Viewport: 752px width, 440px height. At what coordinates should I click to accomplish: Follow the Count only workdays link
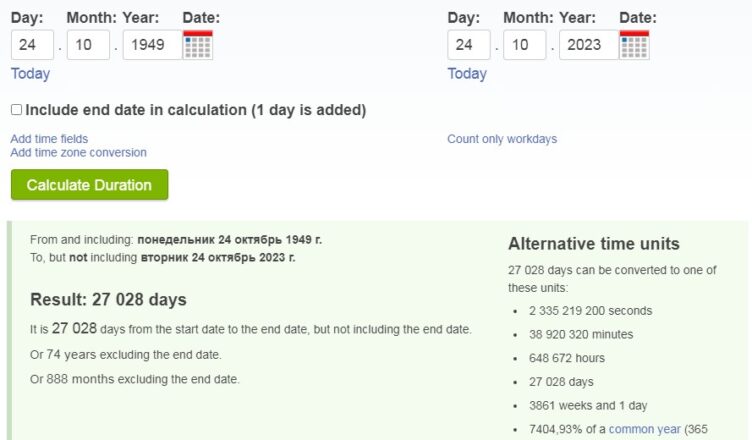click(x=502, y=139)
